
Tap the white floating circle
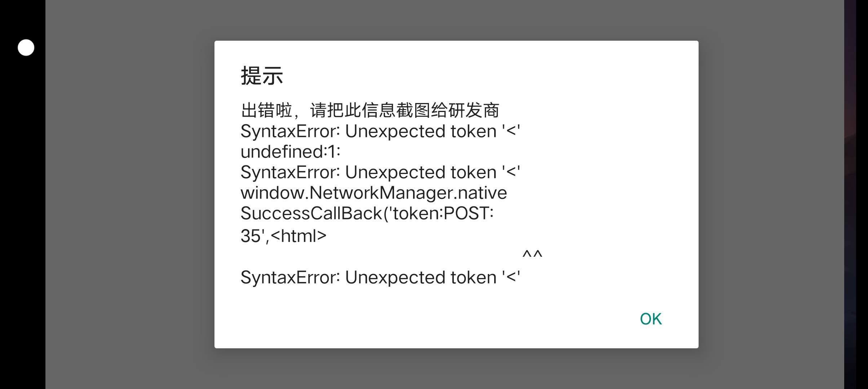26,48
